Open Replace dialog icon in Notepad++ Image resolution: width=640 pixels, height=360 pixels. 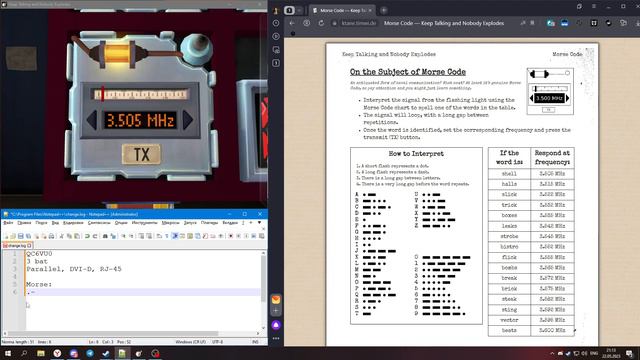[113, 236]
